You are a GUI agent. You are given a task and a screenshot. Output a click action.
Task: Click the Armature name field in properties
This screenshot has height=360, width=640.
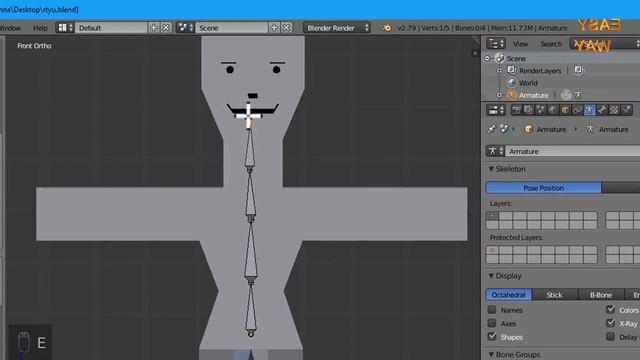tap(572, 151)
